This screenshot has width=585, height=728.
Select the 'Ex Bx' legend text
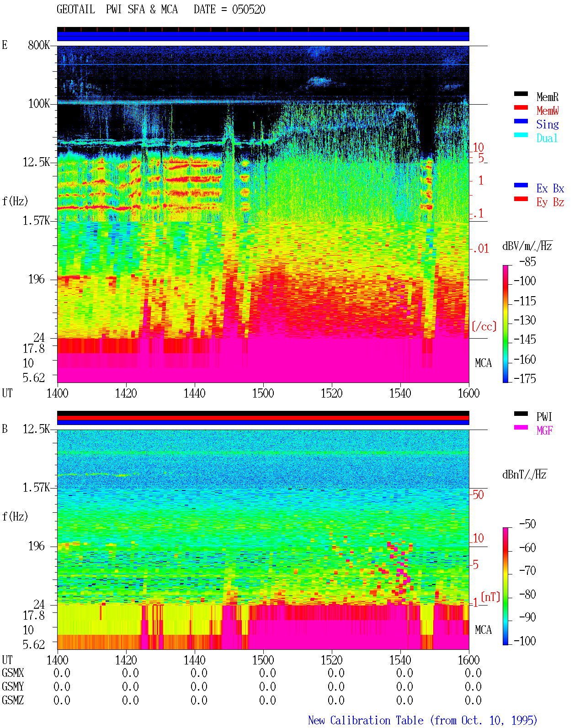coord(550,188)
